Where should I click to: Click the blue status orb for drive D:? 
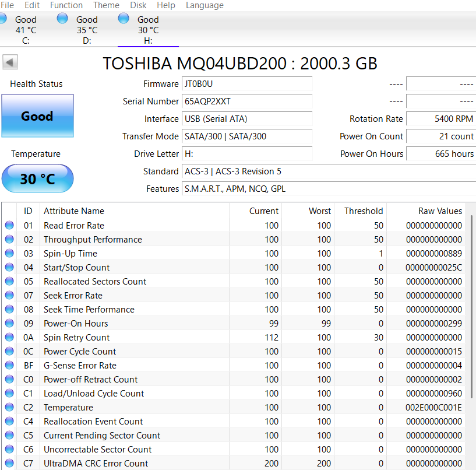62,18
